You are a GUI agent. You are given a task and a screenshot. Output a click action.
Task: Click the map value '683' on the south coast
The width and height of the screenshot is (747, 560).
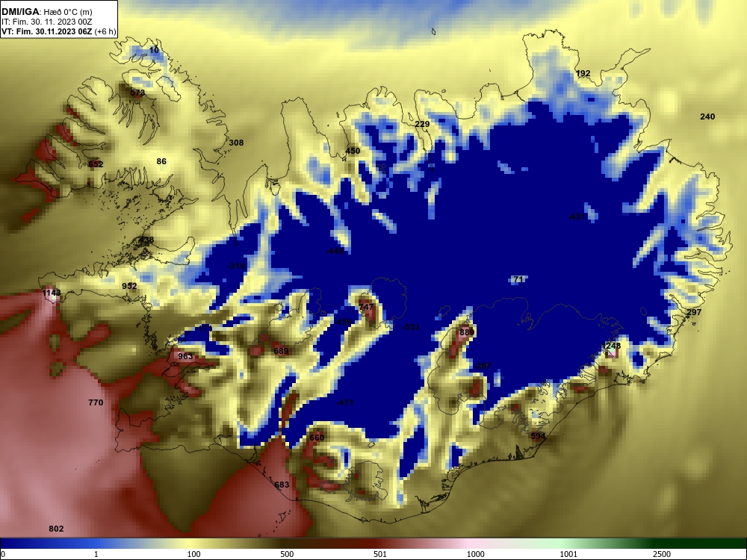coord(282,485)
